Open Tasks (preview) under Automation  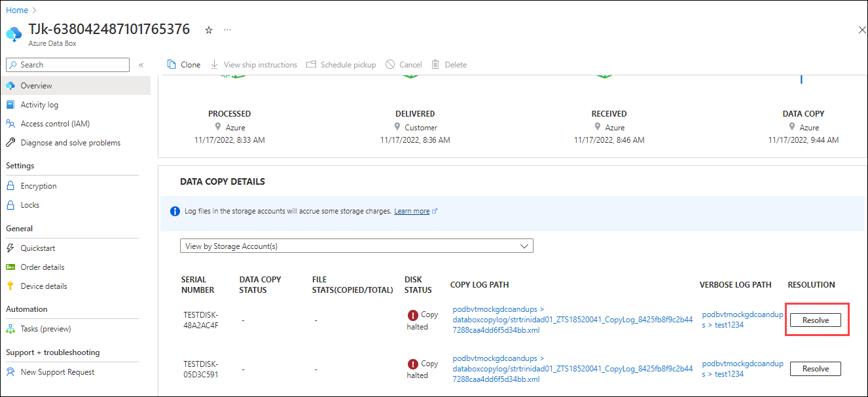pos(45,328)
